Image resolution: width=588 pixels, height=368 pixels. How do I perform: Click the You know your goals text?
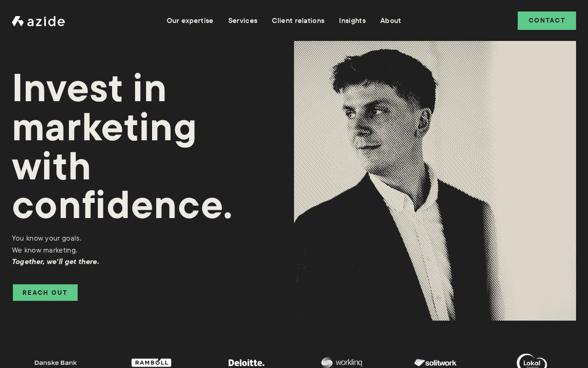point(47,238)
